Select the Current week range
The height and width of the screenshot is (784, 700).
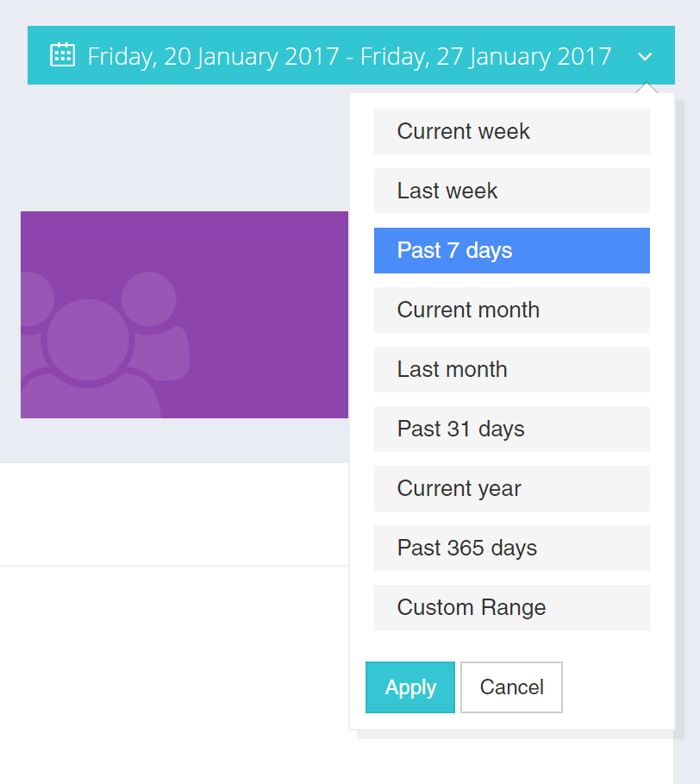pos(511,131)
